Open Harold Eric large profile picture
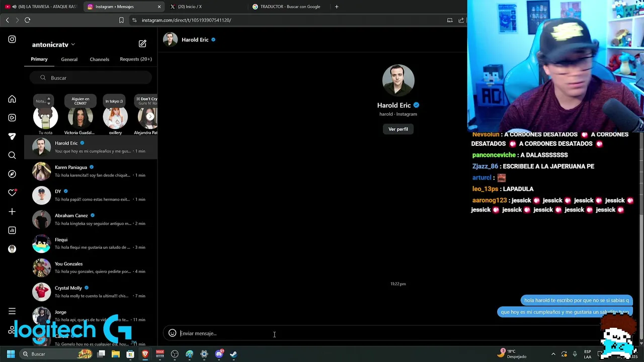Screen dimensions: 644x362 tap(398, 80)
